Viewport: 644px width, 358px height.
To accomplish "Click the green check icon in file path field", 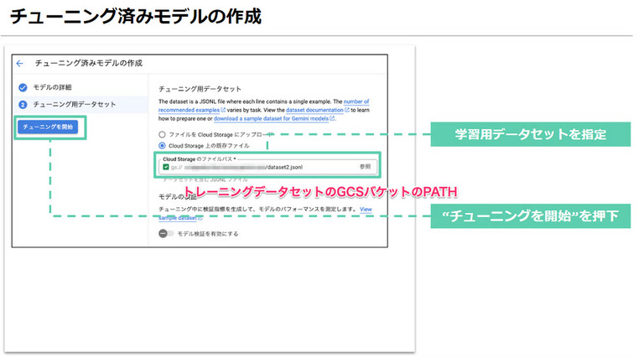I will 165,167.
